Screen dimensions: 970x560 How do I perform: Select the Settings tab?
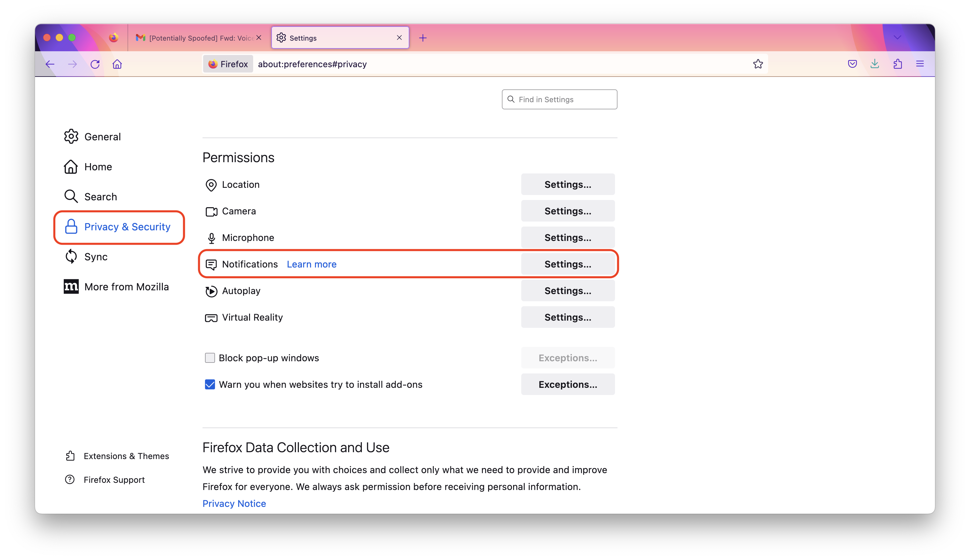click(x=340, y=38)
